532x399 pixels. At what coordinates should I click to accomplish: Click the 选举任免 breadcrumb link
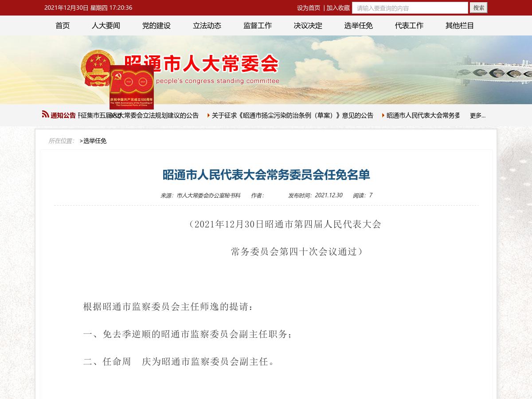95,141
